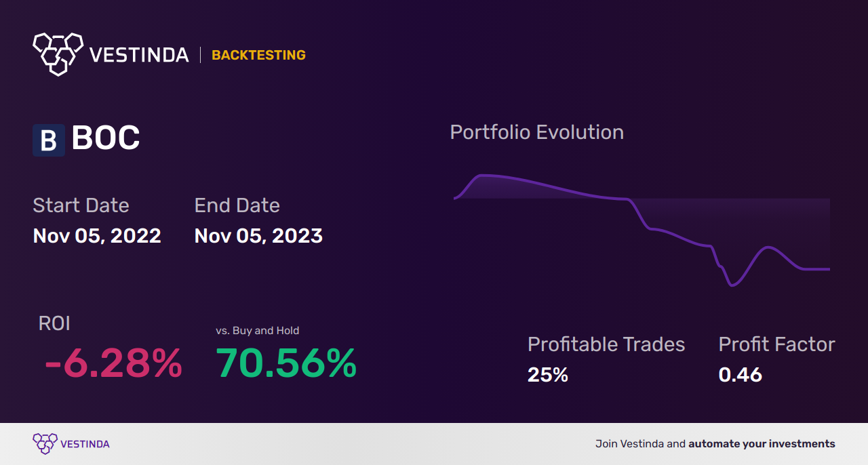Select the BACKTESTING header label
Screen dimensions: 868x465
tap(258, 55)
